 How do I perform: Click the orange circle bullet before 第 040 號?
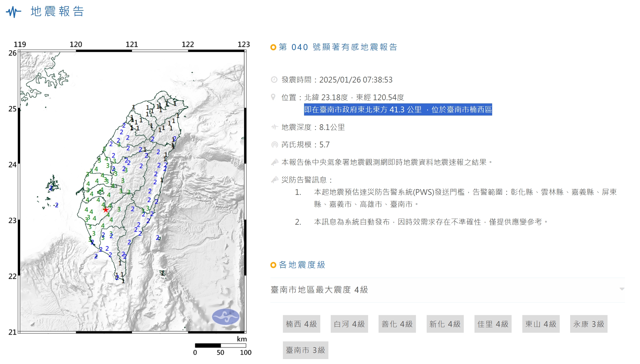(x=273, y=47)
